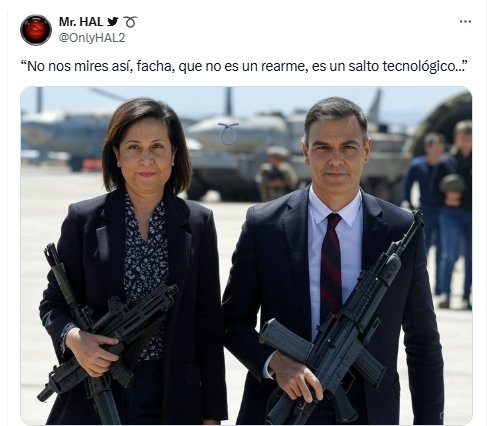The height and width of the screenshot is (426, 487).
Task: Click the man's striped red tie
Action: pos(330,265)
